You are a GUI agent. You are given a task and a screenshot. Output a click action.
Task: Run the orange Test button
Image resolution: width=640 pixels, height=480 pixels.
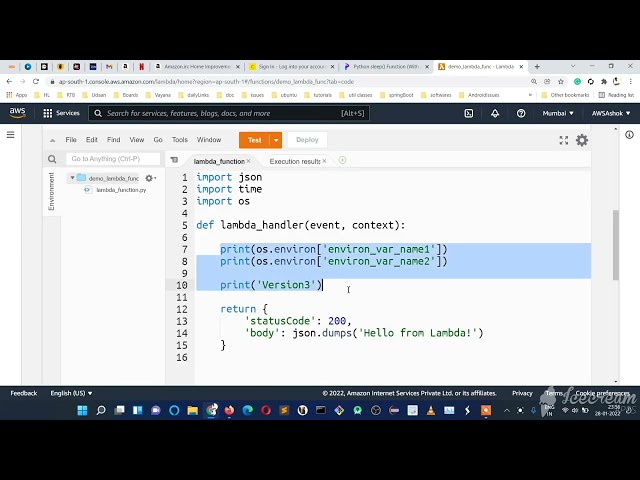[255, 140]
